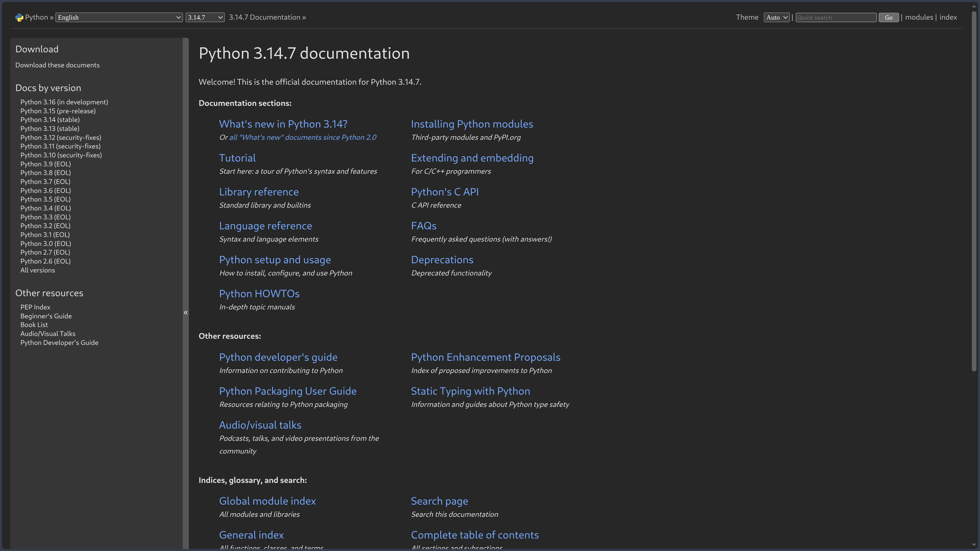This screenshot has width=980, height=551.
Task: Select Python 3.4 (EOL) docs
Action: pos(46,208)
